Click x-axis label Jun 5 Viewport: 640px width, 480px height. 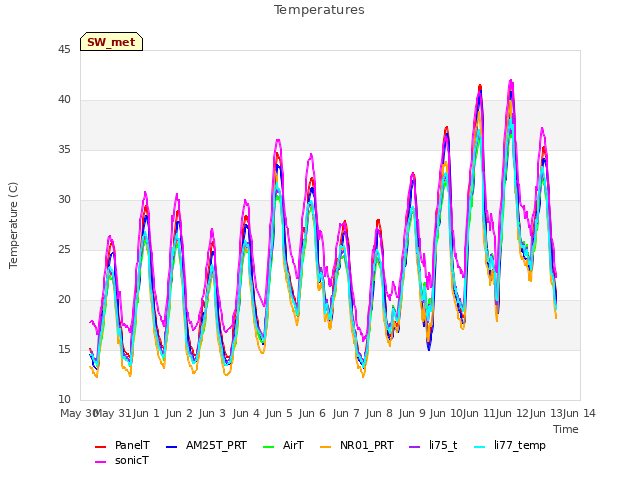tap(279, 413)
